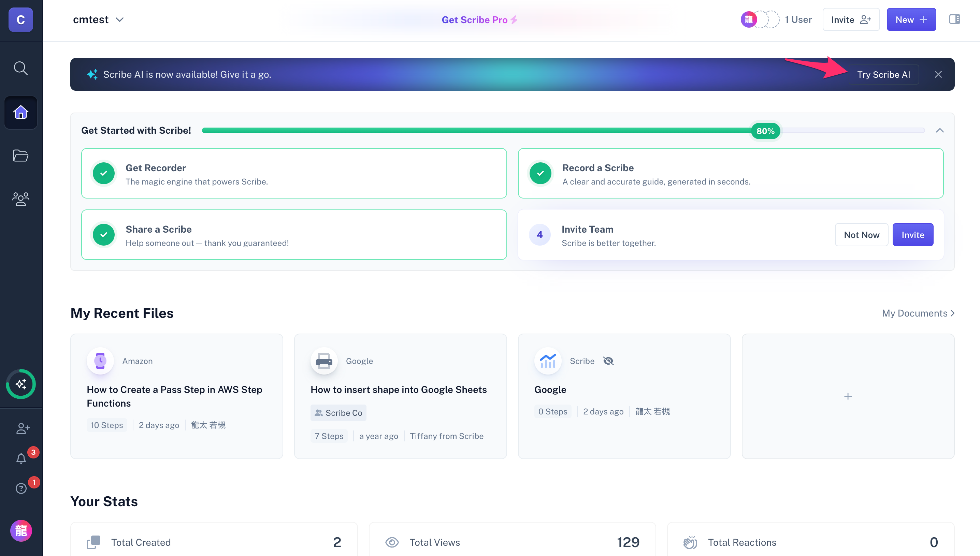Open help via the question mark icon
This screenshot has width=980, height=556.
pyautogui.click(x=21, y=488)
